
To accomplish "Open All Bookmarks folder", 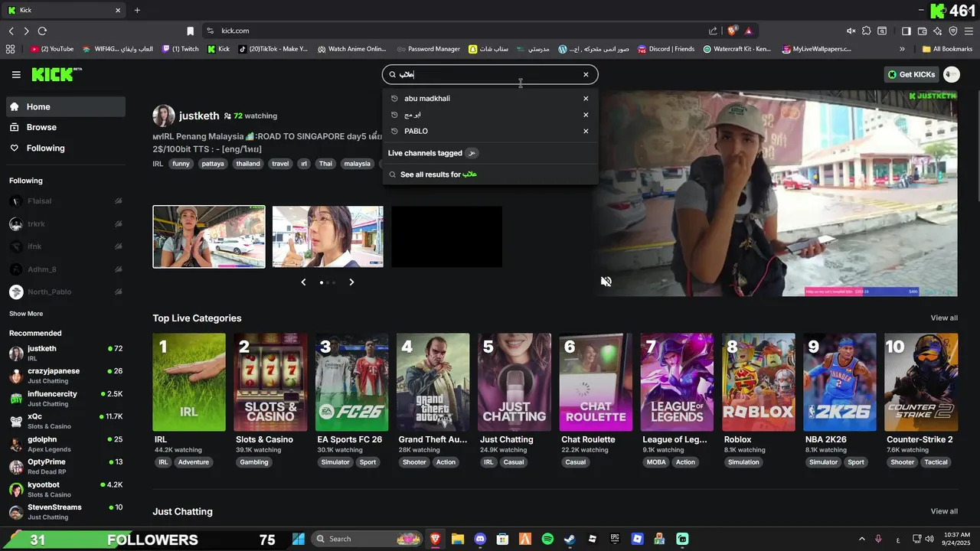I will [x=948, y=49].
